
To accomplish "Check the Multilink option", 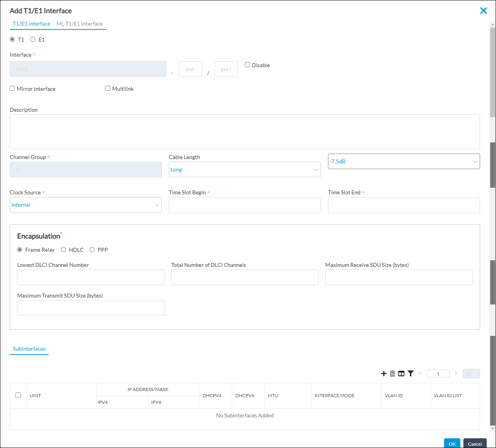I will tap(108, 88).
